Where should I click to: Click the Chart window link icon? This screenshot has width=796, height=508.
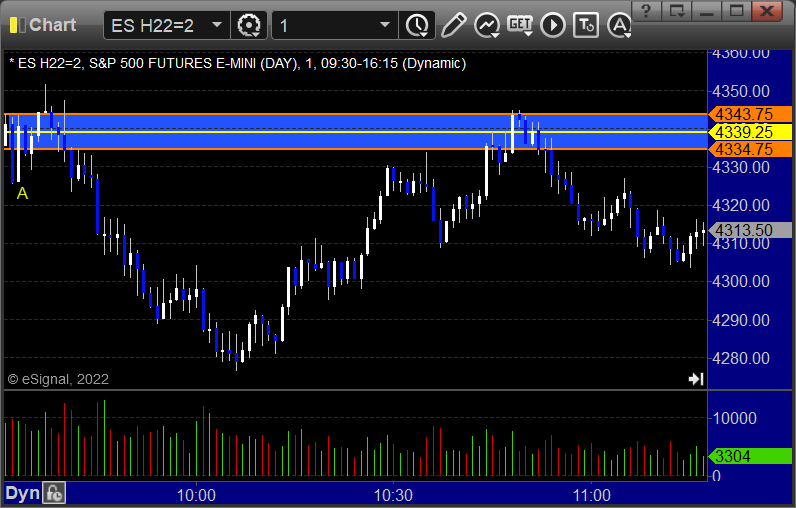(17, 25)
